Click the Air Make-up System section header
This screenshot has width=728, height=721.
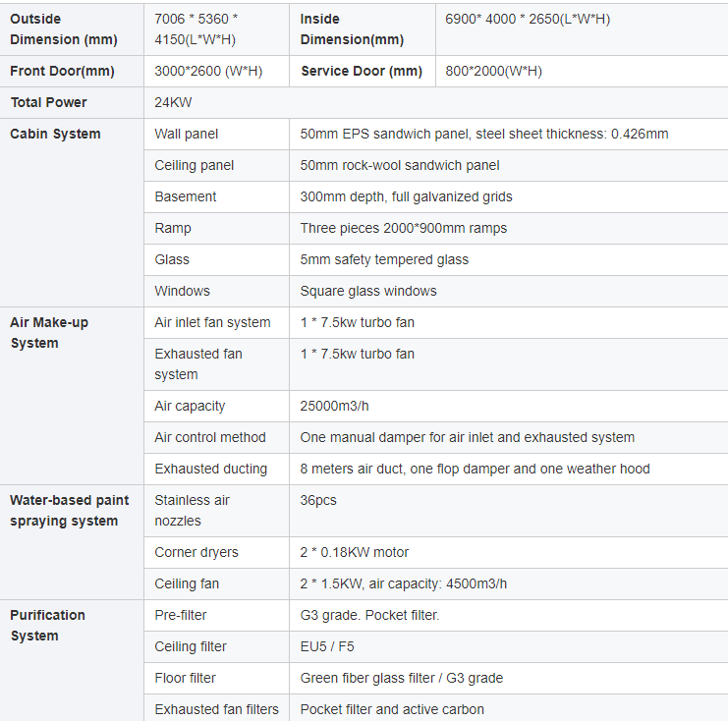(49, 332)
